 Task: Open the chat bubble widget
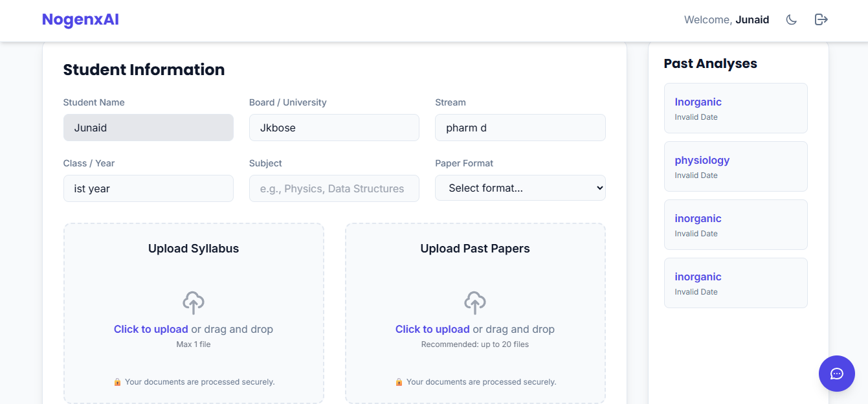point(836,374)
